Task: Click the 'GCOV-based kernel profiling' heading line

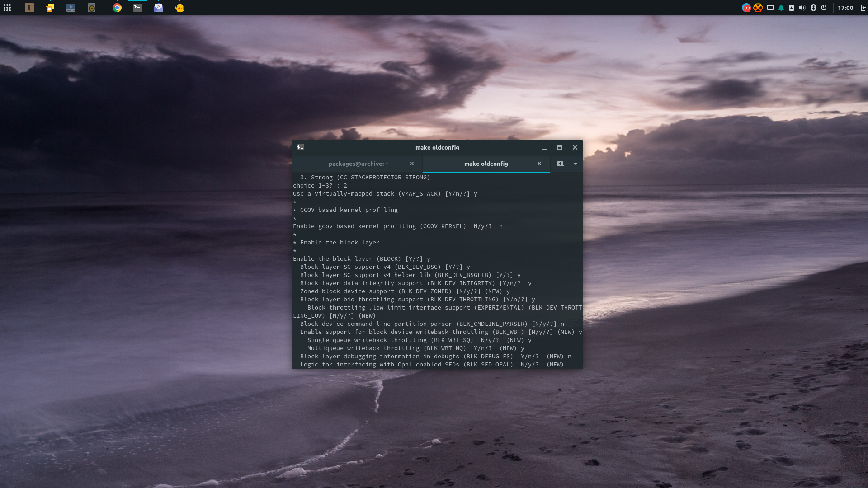Action: [x=345, y=210]
